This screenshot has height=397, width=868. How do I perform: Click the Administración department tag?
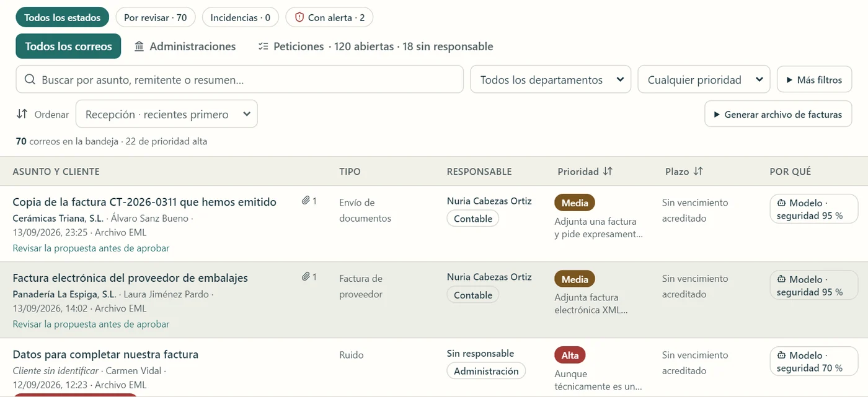[x=486, y=371]
